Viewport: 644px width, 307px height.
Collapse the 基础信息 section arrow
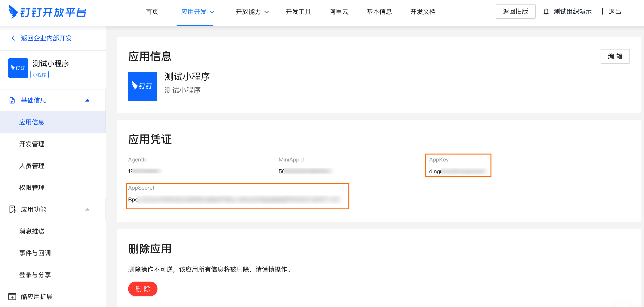click(x=87, y=100)
